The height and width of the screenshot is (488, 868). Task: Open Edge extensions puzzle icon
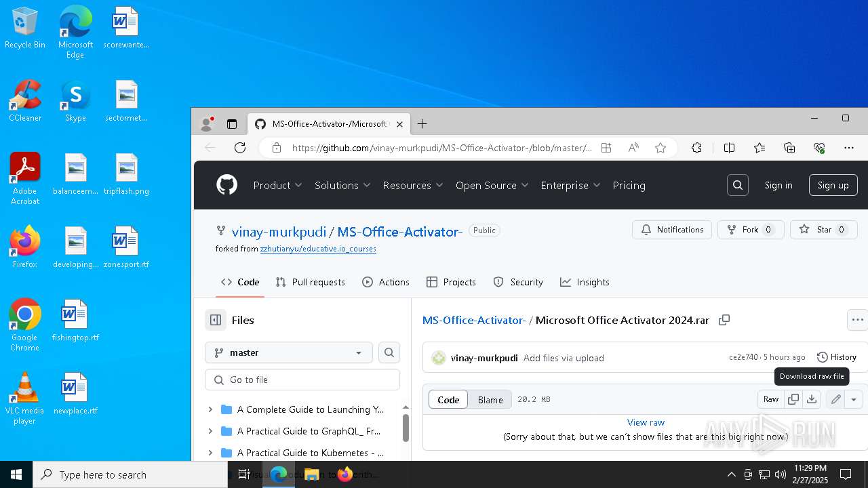[696, 148]
